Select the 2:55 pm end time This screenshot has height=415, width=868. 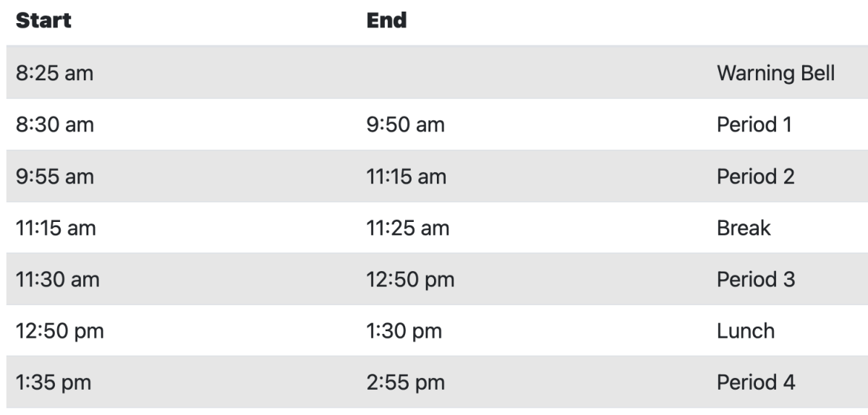tap(405, 382)
